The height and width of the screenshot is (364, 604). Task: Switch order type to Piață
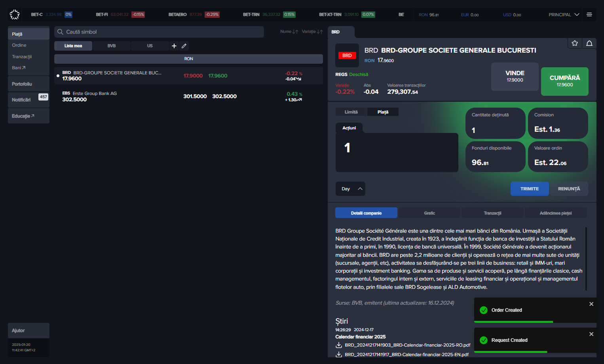pyautogui.click(x=383, y=112)
